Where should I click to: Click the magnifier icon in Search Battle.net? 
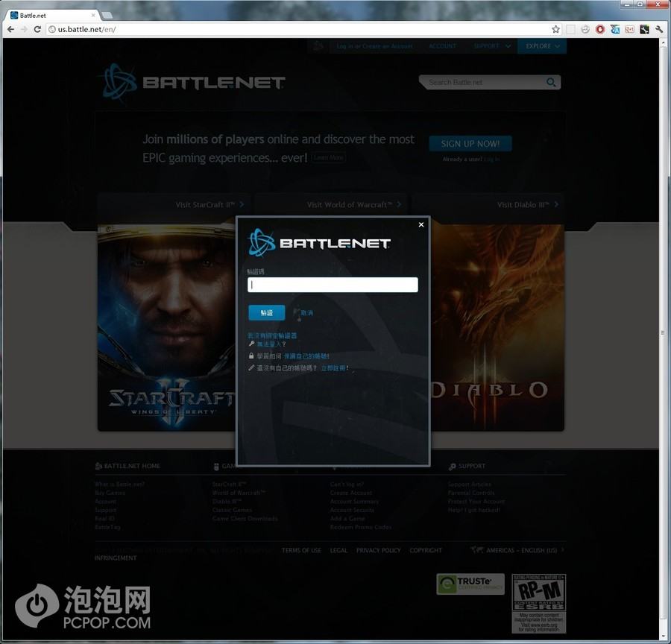coord(552,82)
